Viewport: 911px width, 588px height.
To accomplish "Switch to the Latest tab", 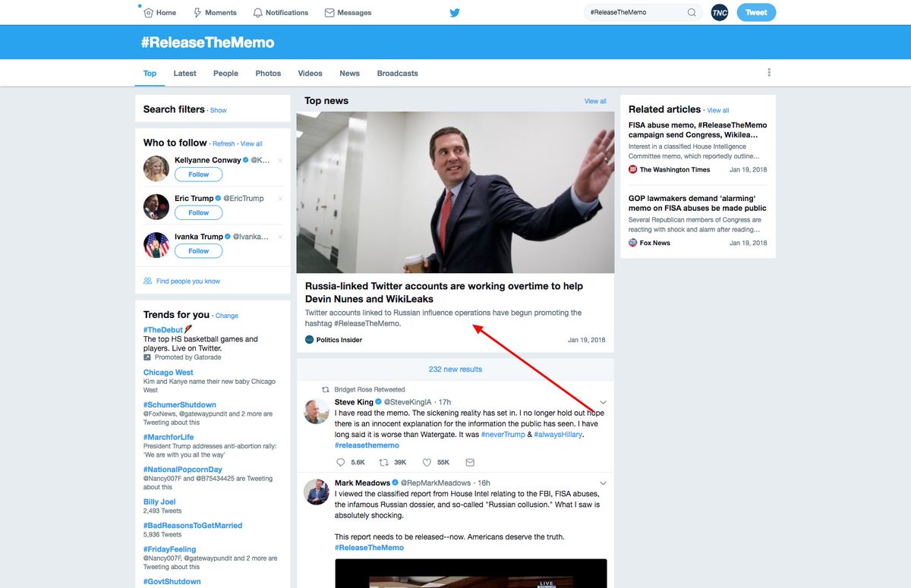I will click(x=184, y=73).
